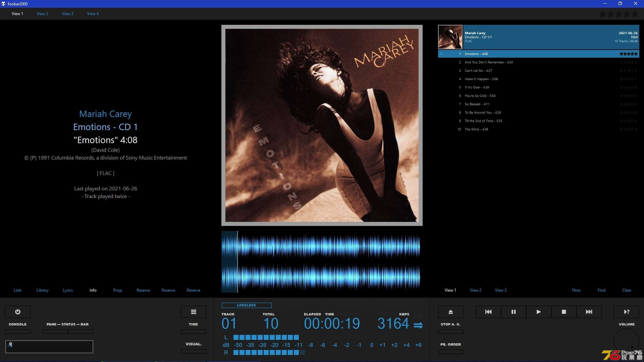Click the LOSSLESS indicator box
Screen dimensions: 644x362
[x=247, y=305]
